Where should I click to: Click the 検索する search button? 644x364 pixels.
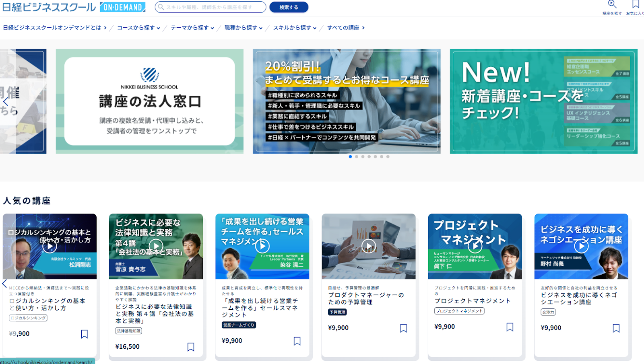click(289, 7)
